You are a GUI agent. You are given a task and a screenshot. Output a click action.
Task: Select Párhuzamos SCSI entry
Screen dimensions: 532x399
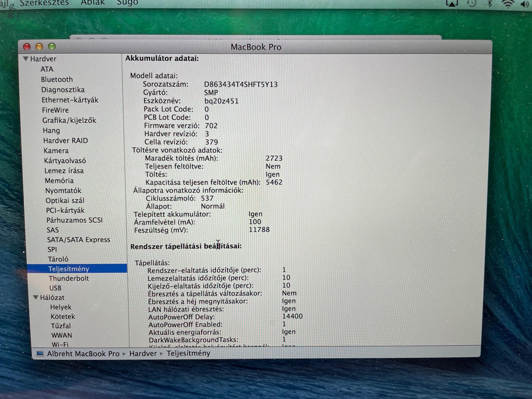click(x=74, y=220)
